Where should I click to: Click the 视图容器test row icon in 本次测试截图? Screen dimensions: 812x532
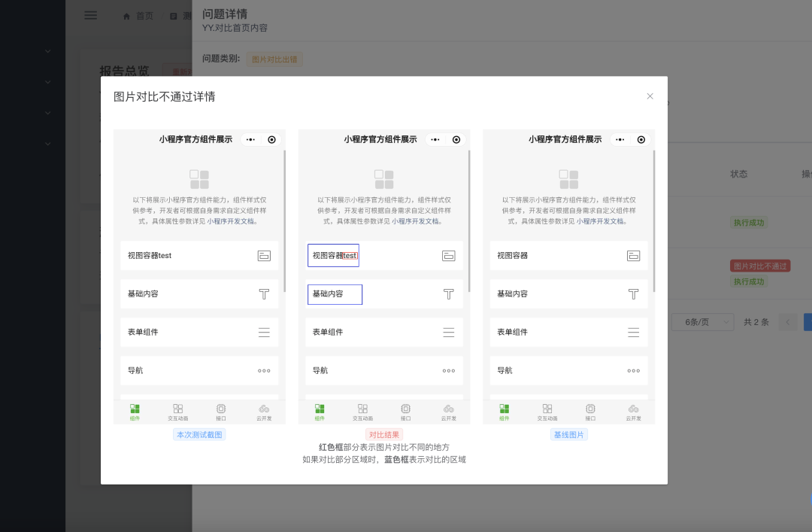click(x=264, y=256)
